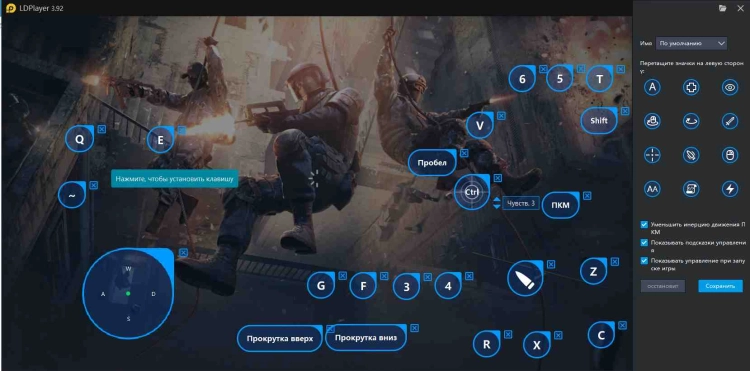
Task: Click the 6 key mapping
Action: [x=522, y=78]
